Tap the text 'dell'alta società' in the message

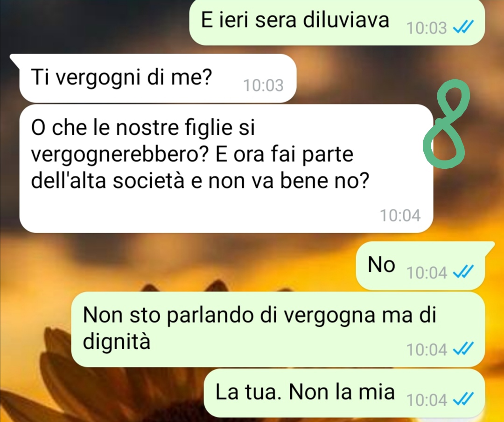(108, 181)
